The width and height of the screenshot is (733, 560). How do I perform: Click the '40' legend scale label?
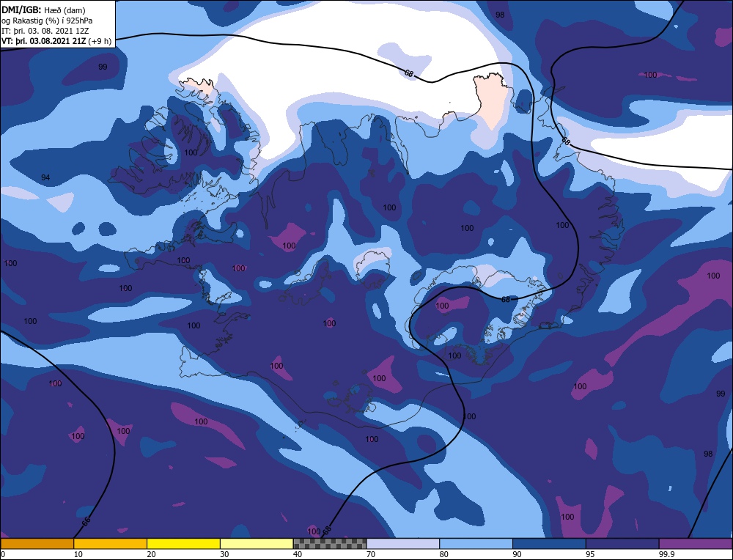tap(298, 554)
